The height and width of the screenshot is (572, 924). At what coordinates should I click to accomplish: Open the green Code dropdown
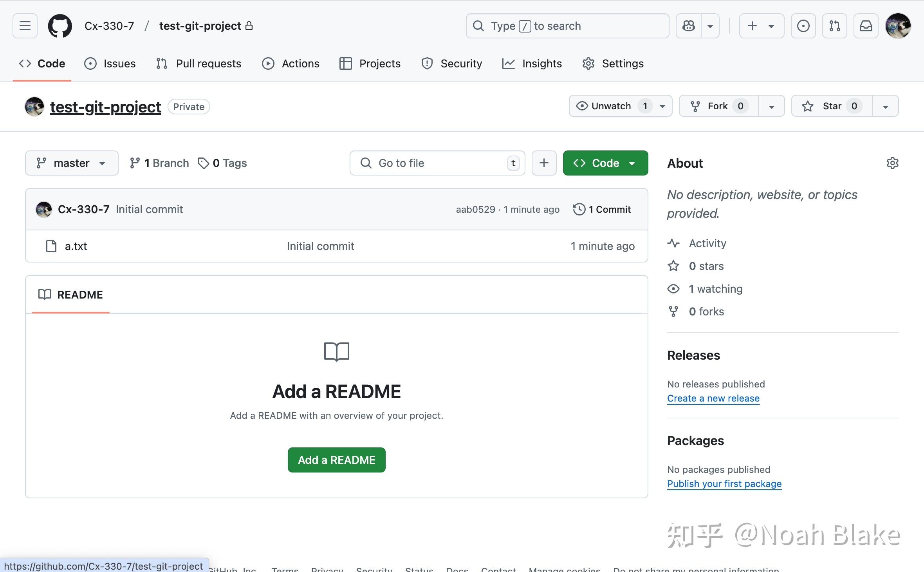(x=605, y=163)
